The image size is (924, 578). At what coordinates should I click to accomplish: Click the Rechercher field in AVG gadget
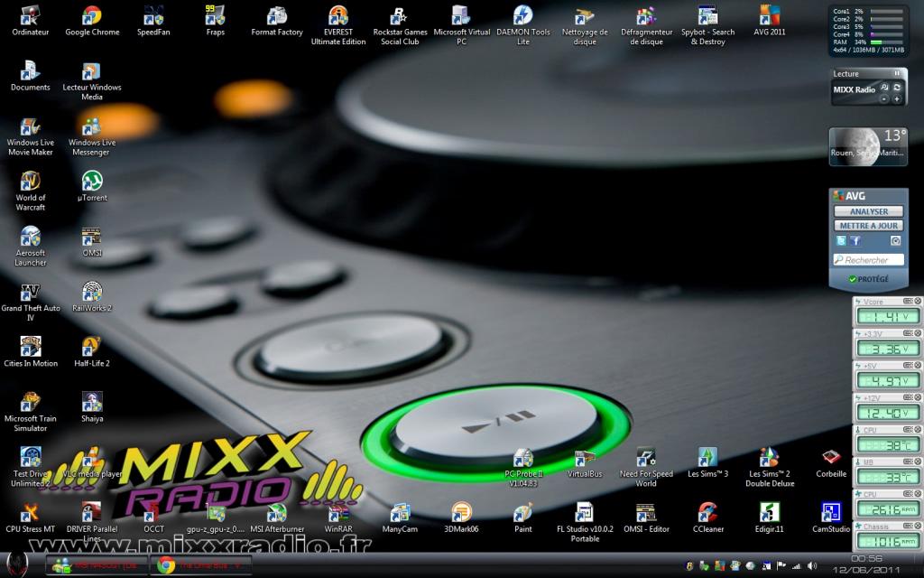pyautogui.click(x=869, y=259)
